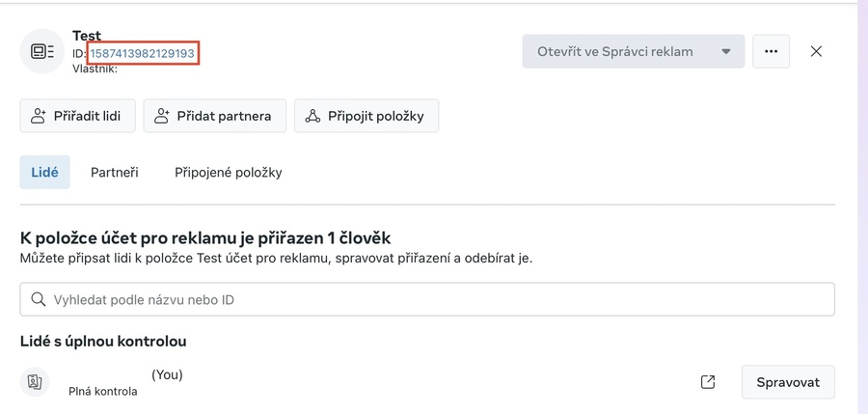Click the ad account icon beside Test
Viewport: 868px width, 414px height.
pyautogui.click(x=42, y=51)
